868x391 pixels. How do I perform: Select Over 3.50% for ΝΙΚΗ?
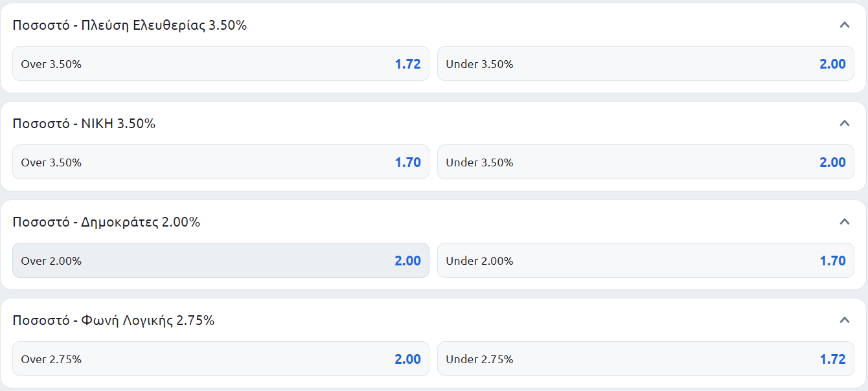coord(221,162)
